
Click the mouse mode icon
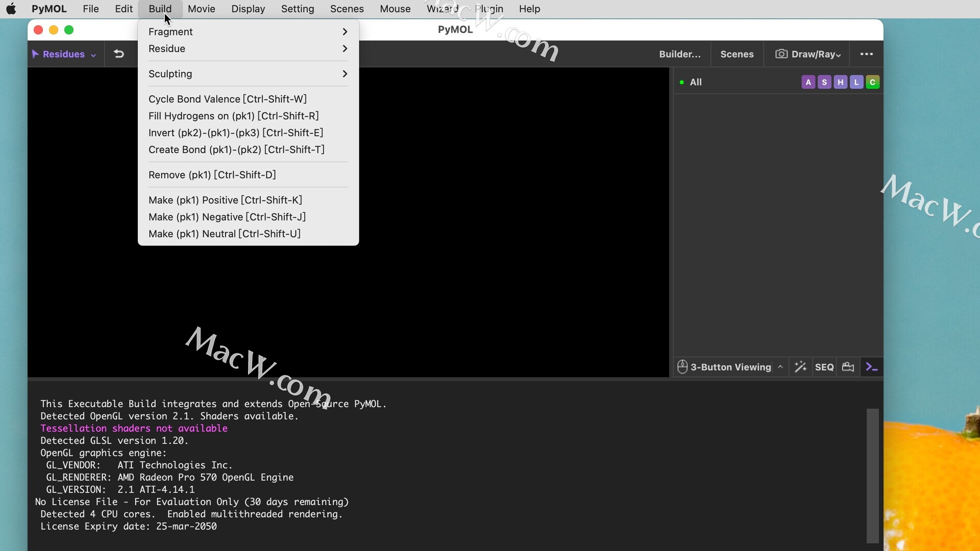pyautogui.click(x=682, y=367)
